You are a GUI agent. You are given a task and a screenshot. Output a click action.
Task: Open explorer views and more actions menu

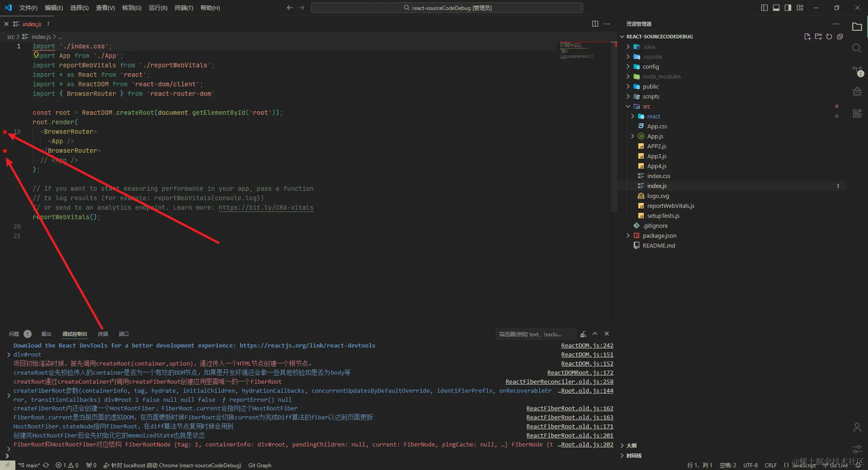click(x=836, y=24)
